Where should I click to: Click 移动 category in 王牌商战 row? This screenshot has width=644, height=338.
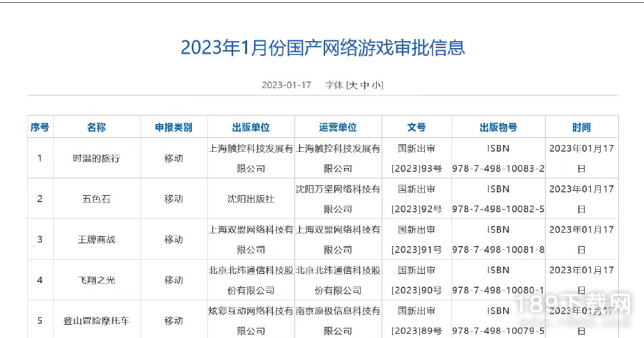point(174,240)
